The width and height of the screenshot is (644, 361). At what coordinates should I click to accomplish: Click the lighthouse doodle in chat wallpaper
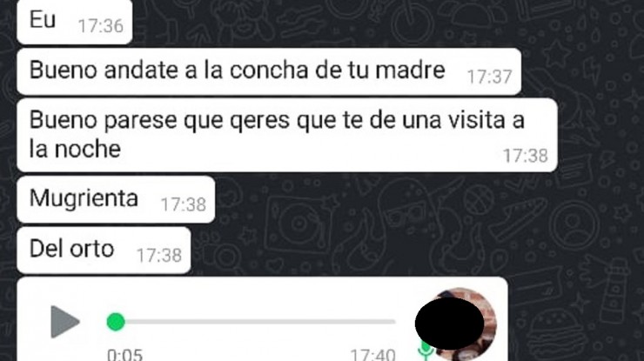(x=614, y=289)
